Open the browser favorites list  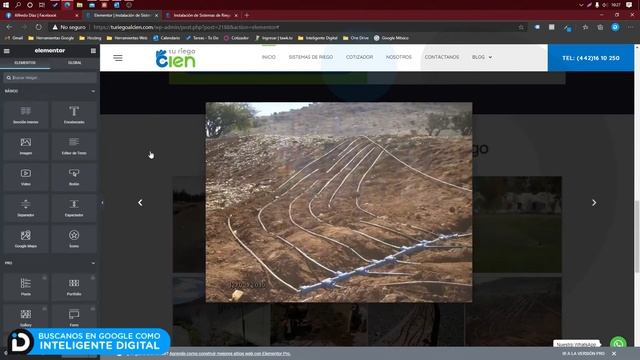tap(585, 27)
